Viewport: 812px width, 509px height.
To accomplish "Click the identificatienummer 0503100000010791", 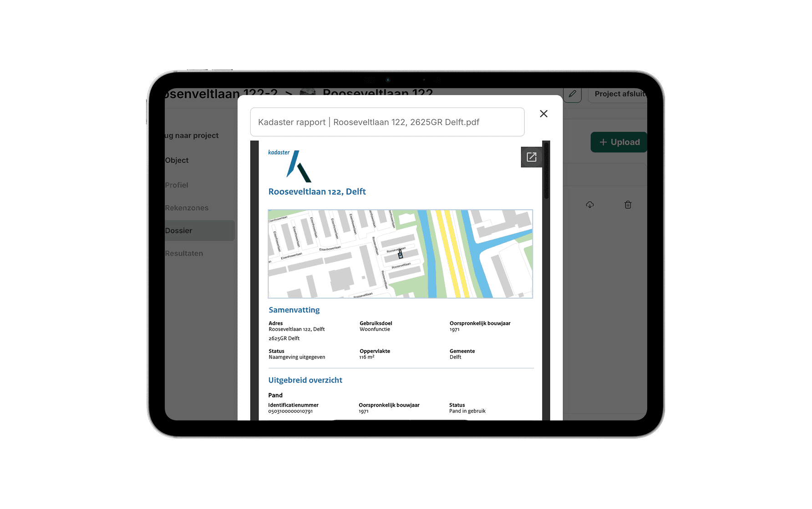I will coord(290,411).
